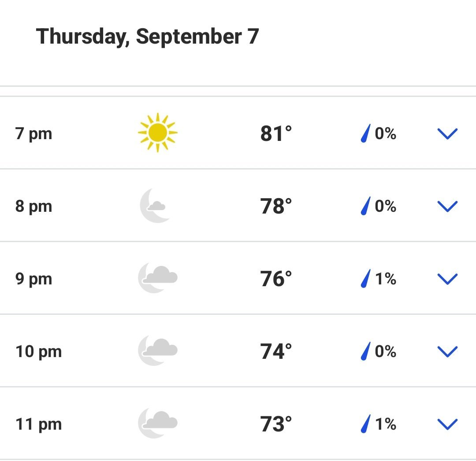The height and width of the screenshot is (461, 476).
Task: Tap the 10 pm time label
Action: [39, 351]
